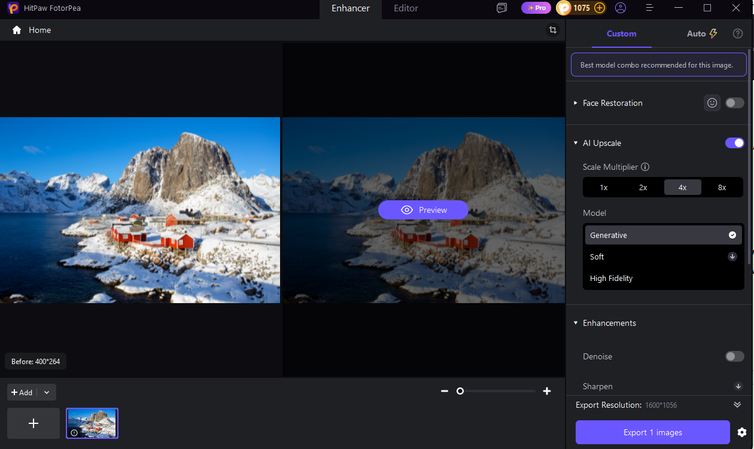Screen dimensions: 754x449
Task: Choose the High Fidelity model
Action: coord(663,278)
